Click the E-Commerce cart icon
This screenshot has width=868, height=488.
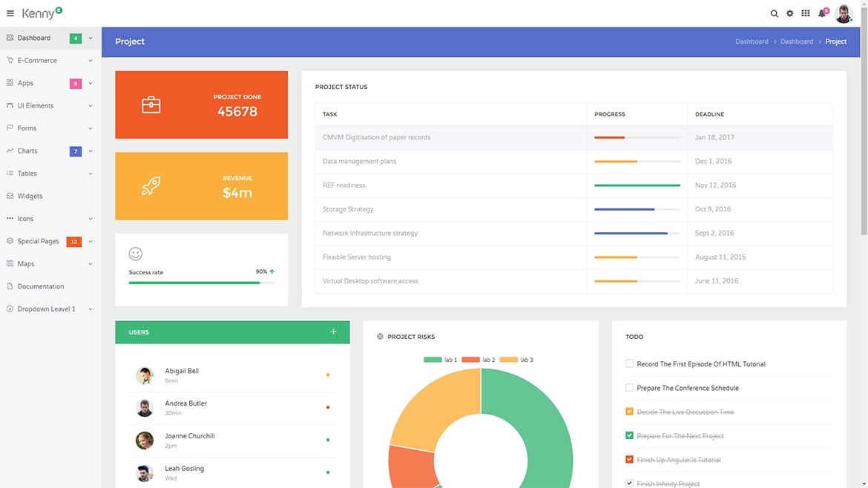10,60
